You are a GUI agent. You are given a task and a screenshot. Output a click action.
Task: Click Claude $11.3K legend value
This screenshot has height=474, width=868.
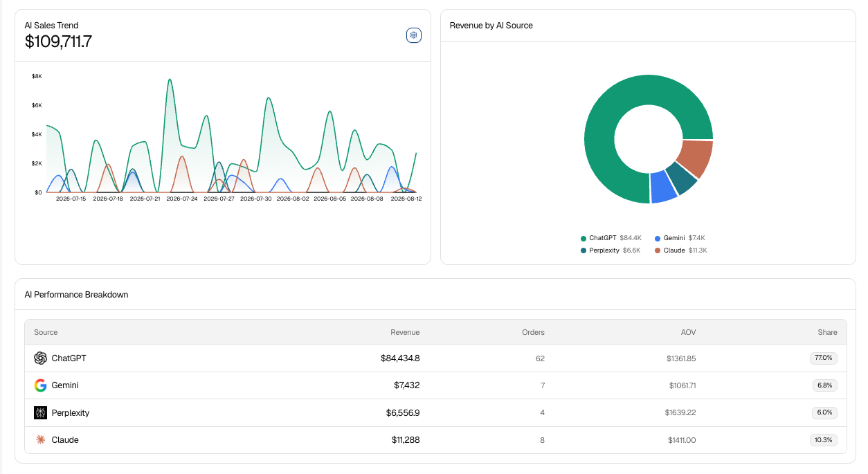[x=698, y=250]
